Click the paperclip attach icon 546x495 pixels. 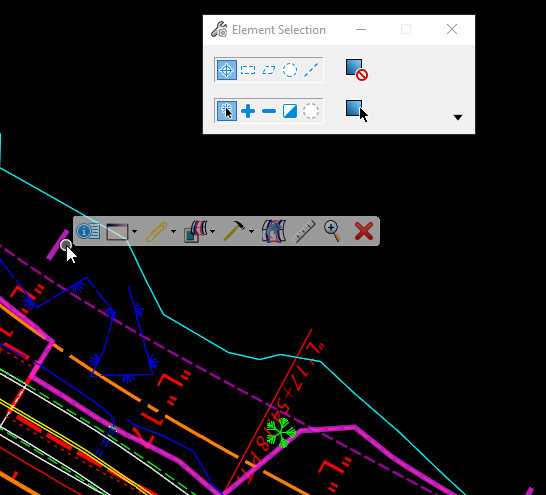[157, 231]
